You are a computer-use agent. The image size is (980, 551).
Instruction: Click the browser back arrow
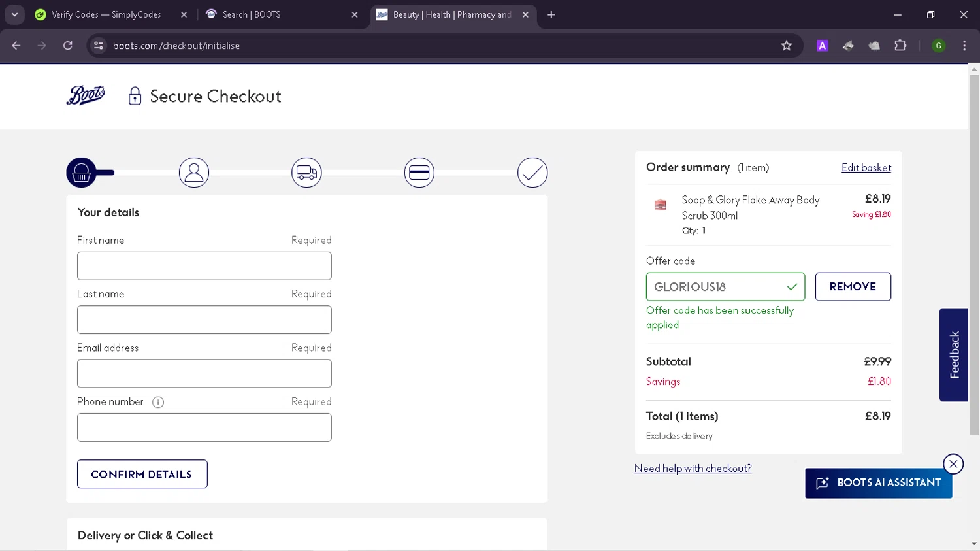click(x=16, y=46)
